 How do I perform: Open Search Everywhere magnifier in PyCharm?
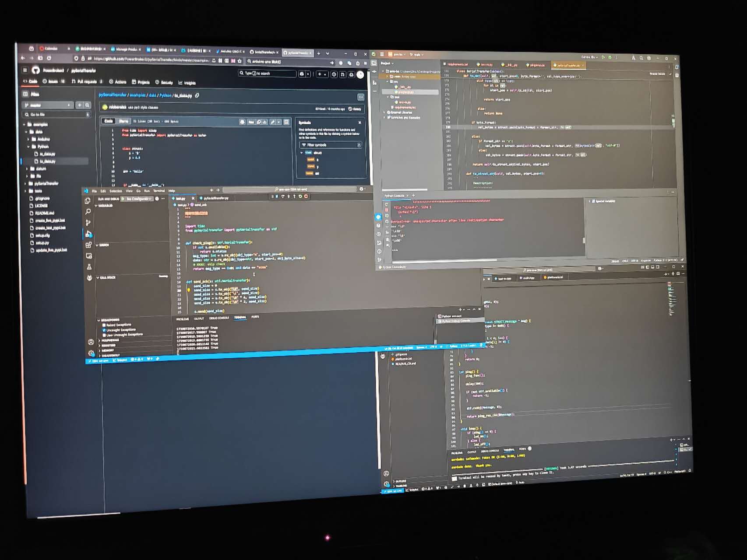click(x=641, y=58)
